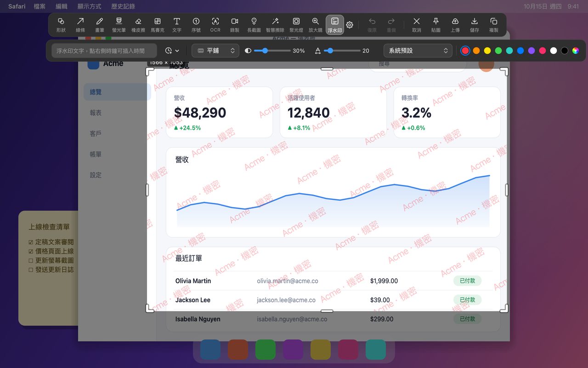
Task: Select the 智慧擦除 smart erase tool
Action: (275, 25)
